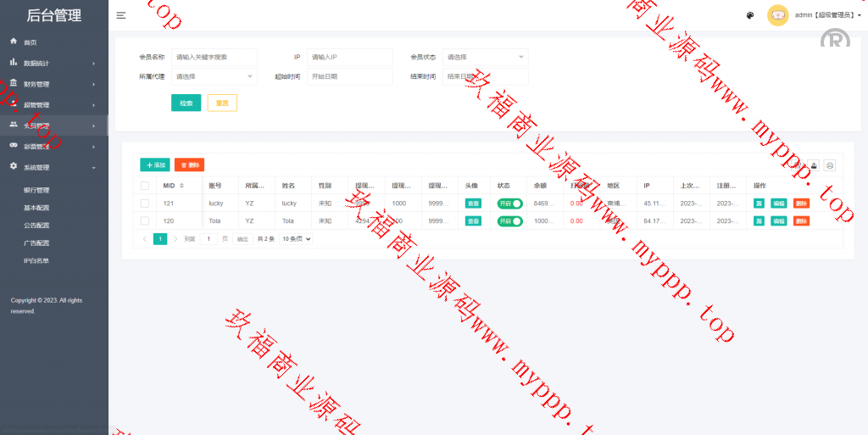Check the select-all checkbox in table header

pos(145,186)
